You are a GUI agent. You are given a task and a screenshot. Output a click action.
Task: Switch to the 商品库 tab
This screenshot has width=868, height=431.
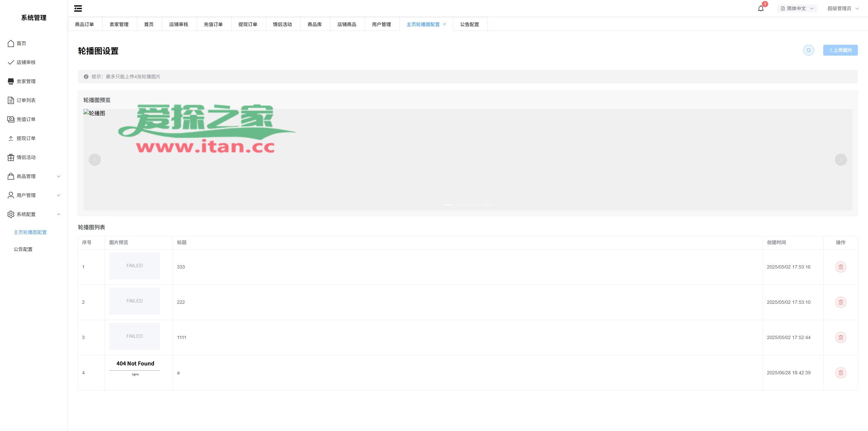click(x=315, y=24)
